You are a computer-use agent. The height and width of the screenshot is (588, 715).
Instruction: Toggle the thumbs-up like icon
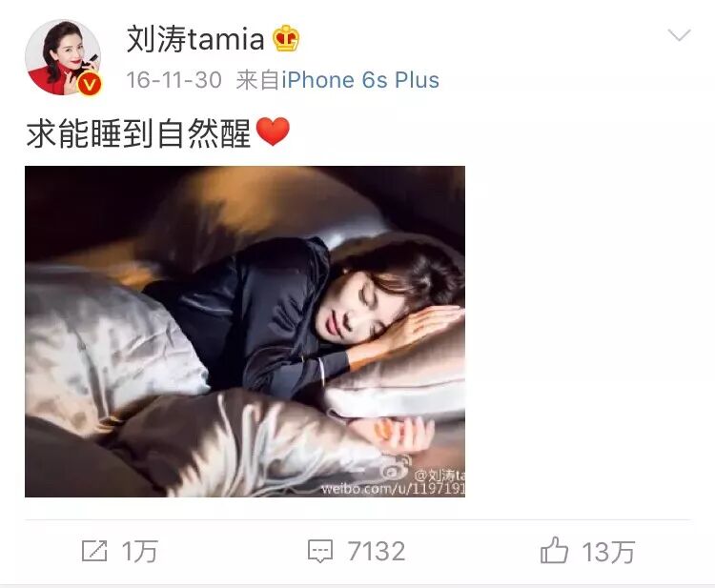tap(554, 550)
